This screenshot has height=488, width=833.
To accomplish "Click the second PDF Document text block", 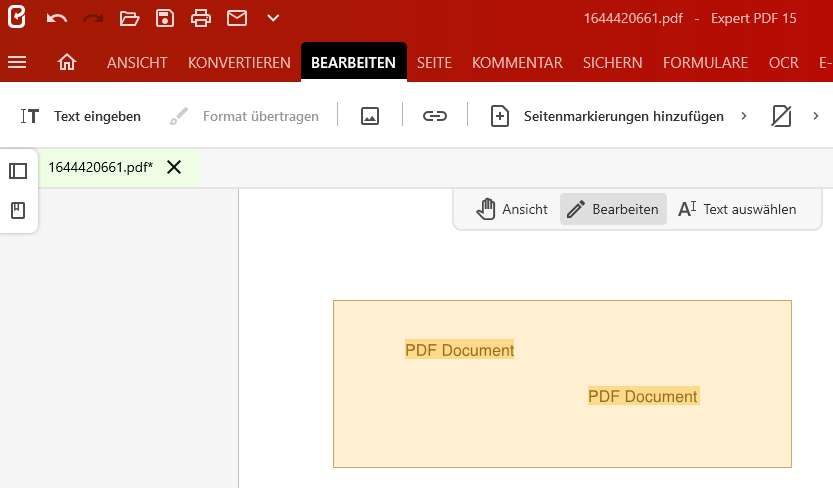I will tap(643, 396).
